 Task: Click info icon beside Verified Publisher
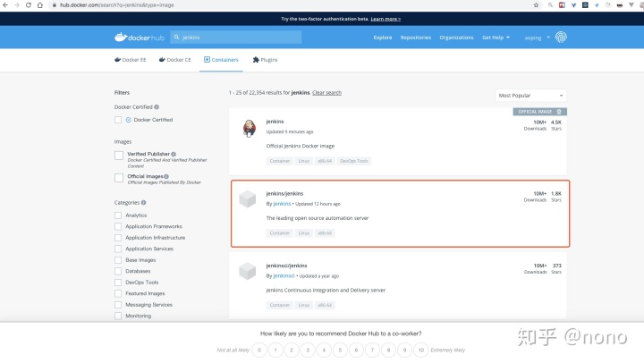tap(174, 154)
